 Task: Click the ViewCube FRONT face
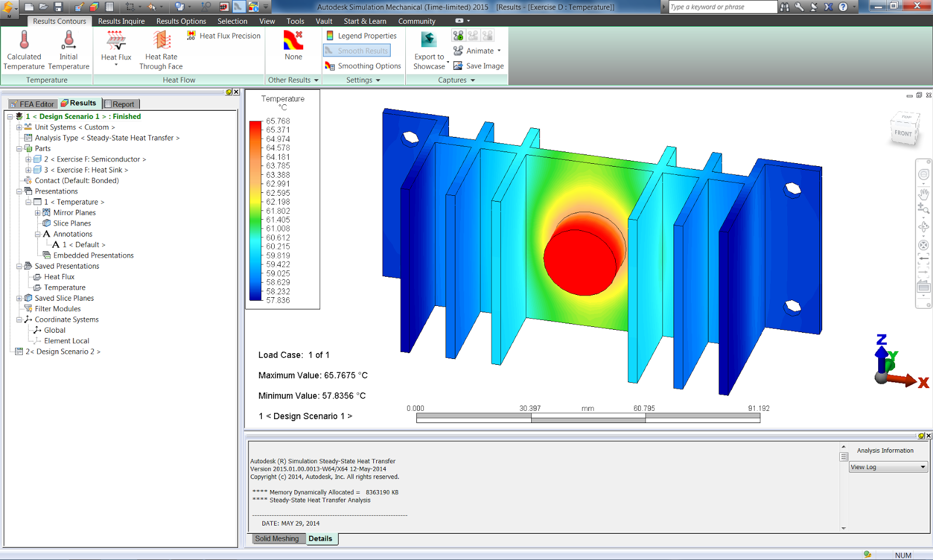point(903,133)
